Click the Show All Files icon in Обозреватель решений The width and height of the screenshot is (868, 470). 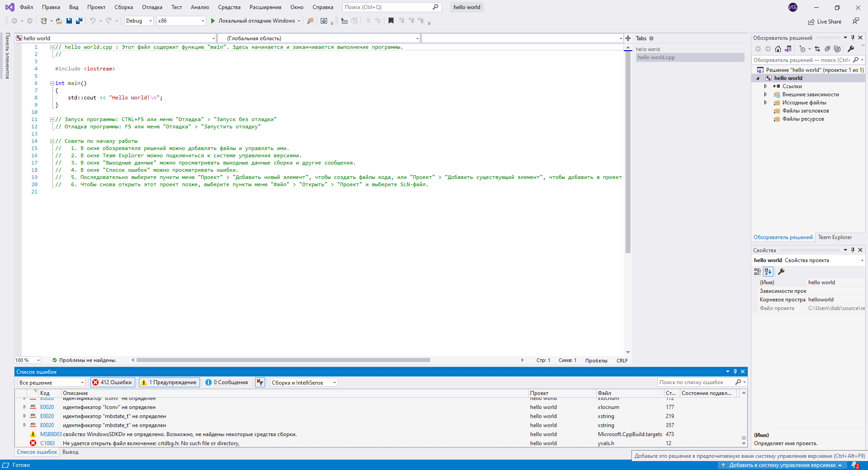click(x=837, y=49)
